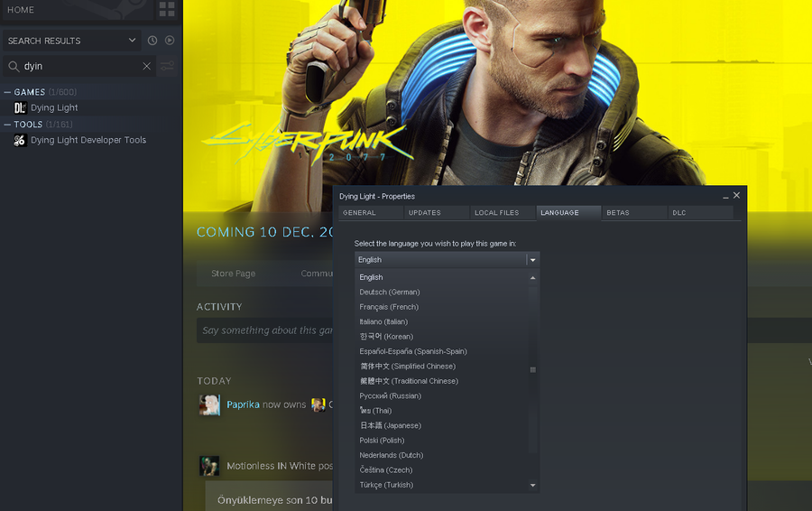Switch to the DLC tab
Image resolution: width=812 pixels, height=511 pixels.
point(700,213)
